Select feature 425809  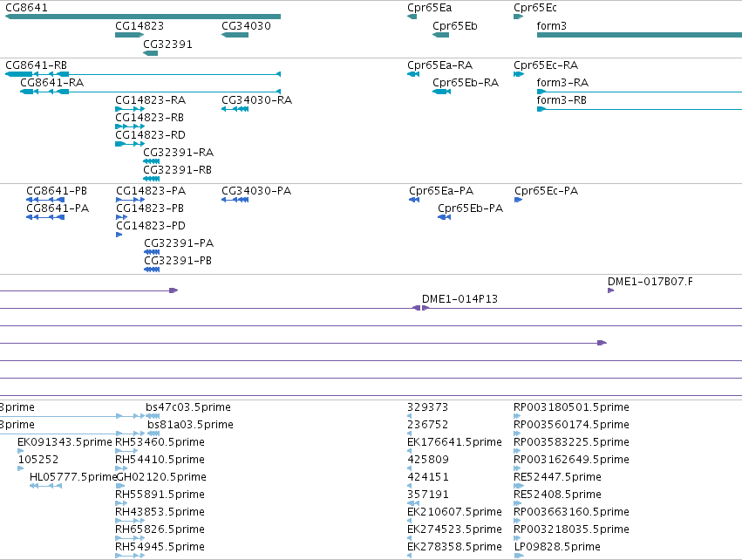[x=409, y=468]
